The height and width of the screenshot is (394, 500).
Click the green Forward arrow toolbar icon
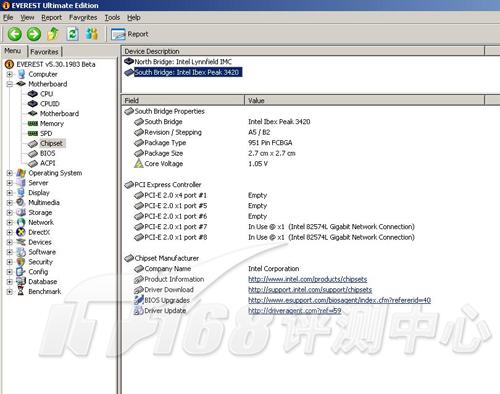pyautogui.click(x=34, y=34)
